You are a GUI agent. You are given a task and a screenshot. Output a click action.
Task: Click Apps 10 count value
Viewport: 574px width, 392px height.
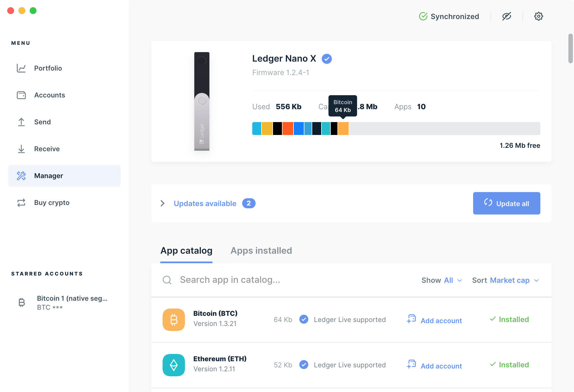pyautogui.click(x=421, y=107)
